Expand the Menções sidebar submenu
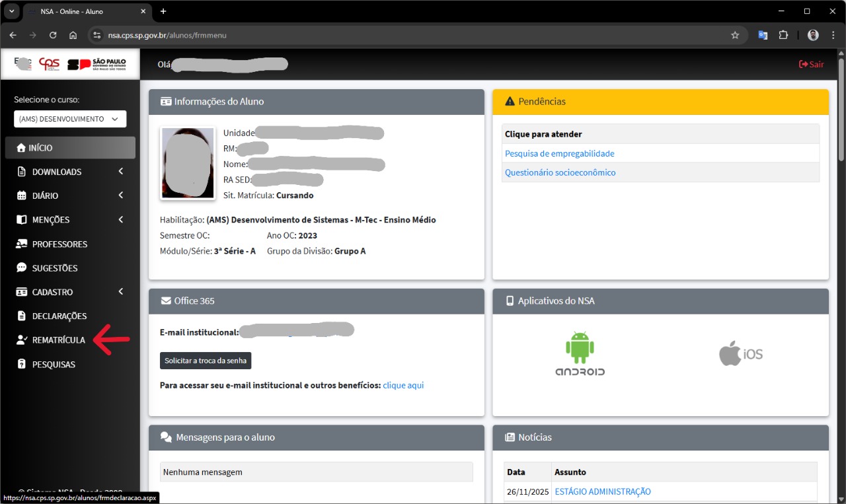 tap(69, 220)
